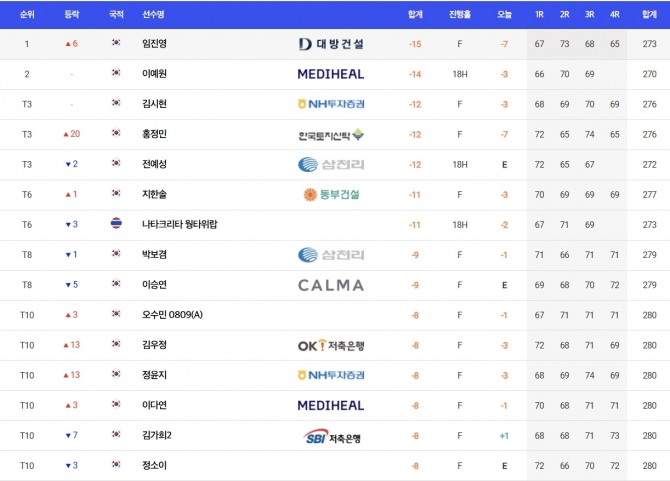Click the 선수명 column header
670x481 pixels.
(154, 15)
